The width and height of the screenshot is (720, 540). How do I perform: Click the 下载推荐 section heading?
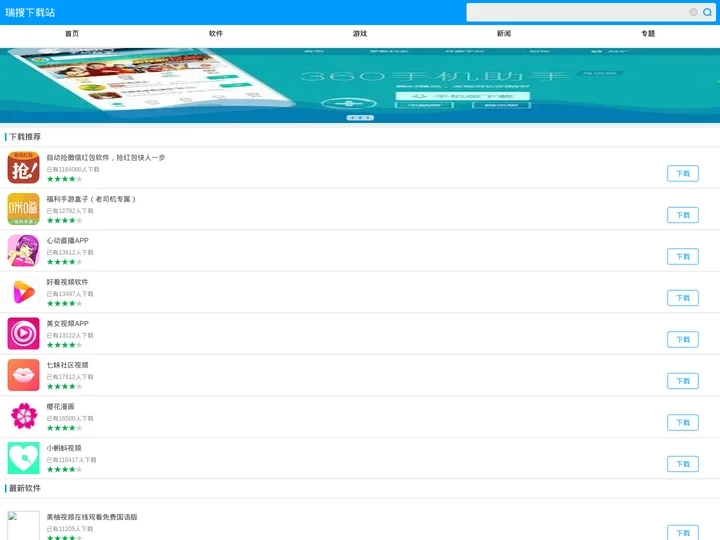click(25, 136)
